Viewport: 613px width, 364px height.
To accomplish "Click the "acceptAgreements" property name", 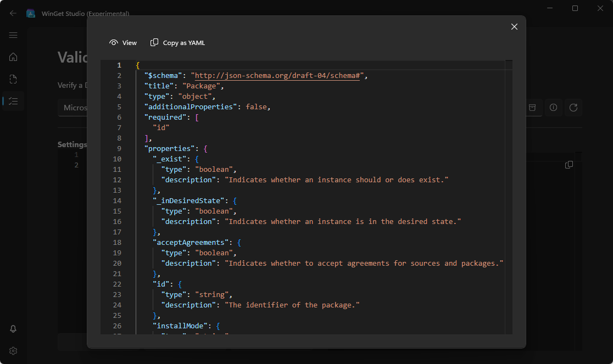I will point(191,243).
